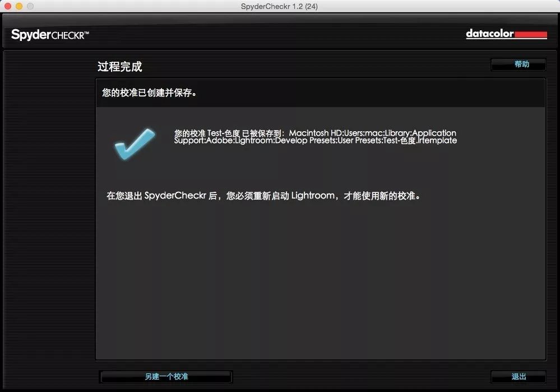Click the 帮助 help button
This screenshot has height=392, width=560.
[518, 64]
